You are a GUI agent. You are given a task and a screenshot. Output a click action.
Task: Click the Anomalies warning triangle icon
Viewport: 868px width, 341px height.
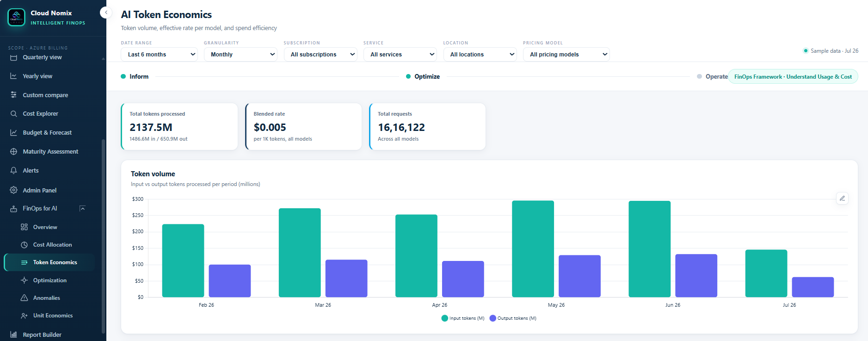coord(24,298)
